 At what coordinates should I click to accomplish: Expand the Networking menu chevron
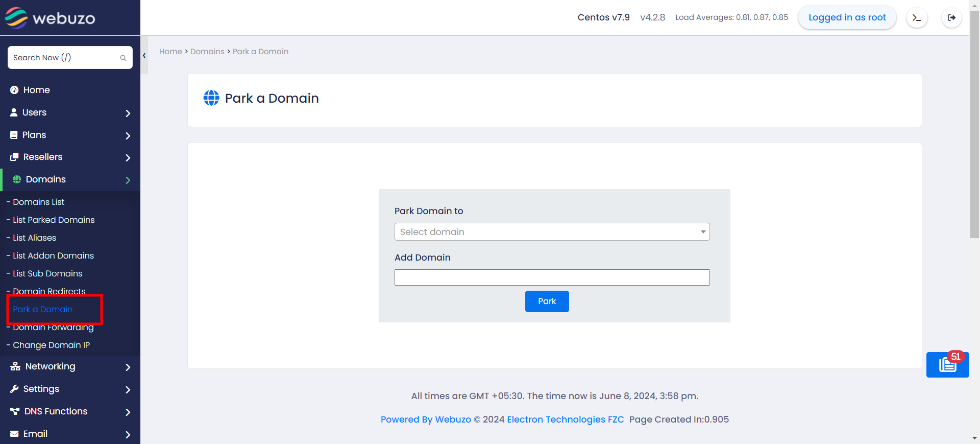(128, 367)
